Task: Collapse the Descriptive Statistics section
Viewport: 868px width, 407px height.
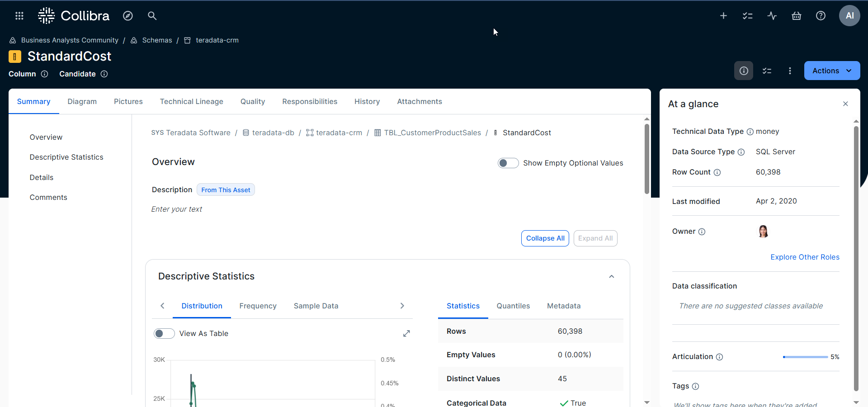Action: coord(611,276)
